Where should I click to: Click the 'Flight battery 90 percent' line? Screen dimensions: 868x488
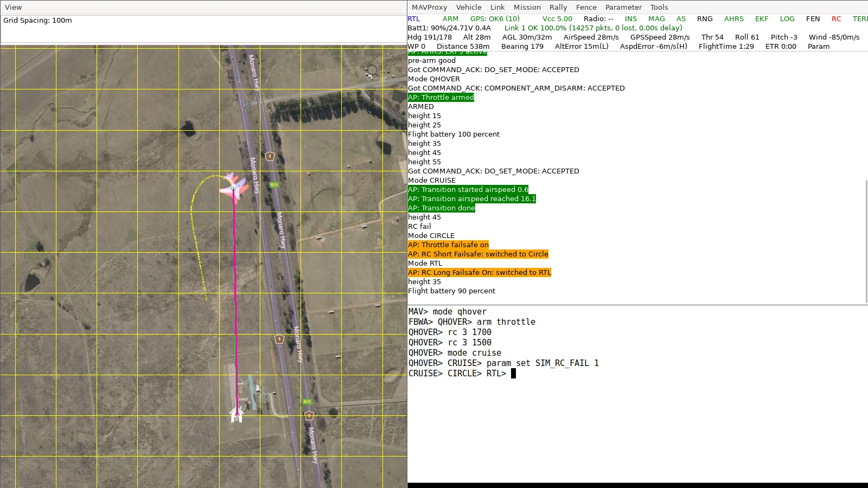pos(451,291)
